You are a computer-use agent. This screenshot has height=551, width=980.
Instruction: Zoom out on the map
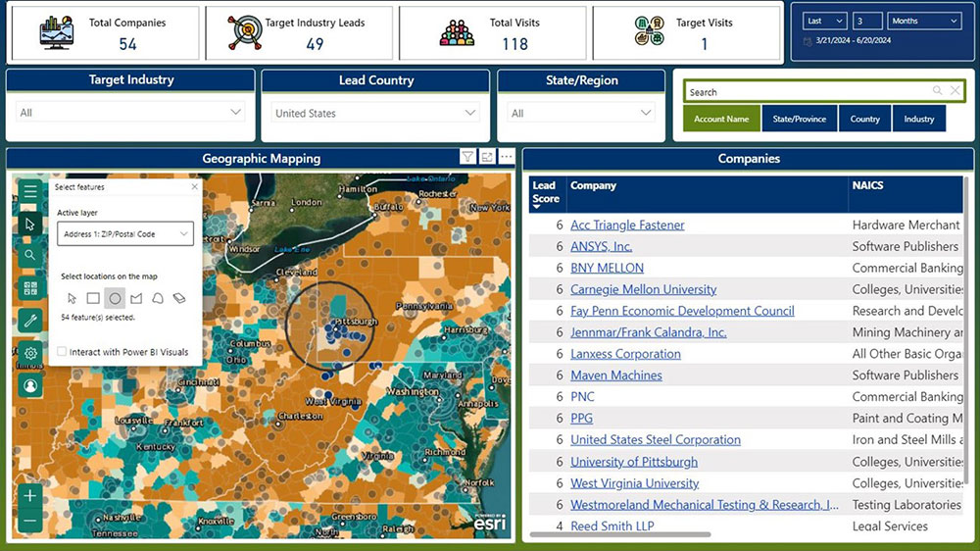(30, 521)
